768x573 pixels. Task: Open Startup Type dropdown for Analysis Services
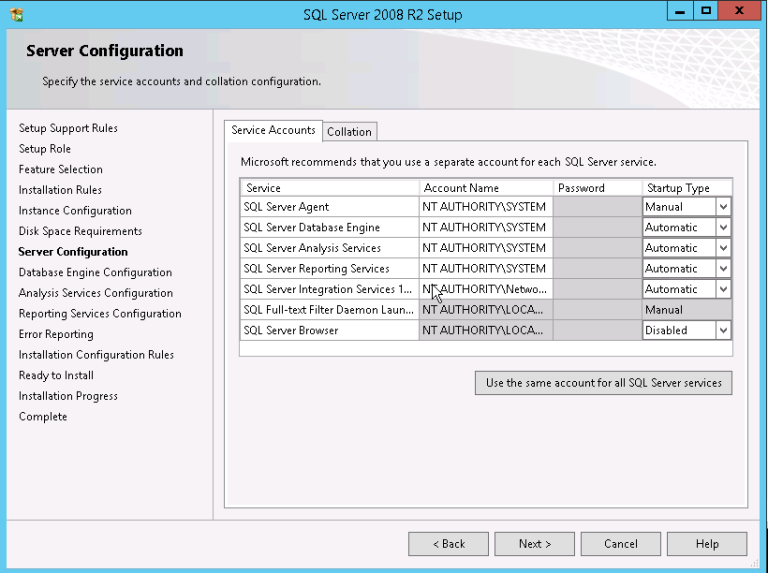pyautogui.click(x=723, y=248)
